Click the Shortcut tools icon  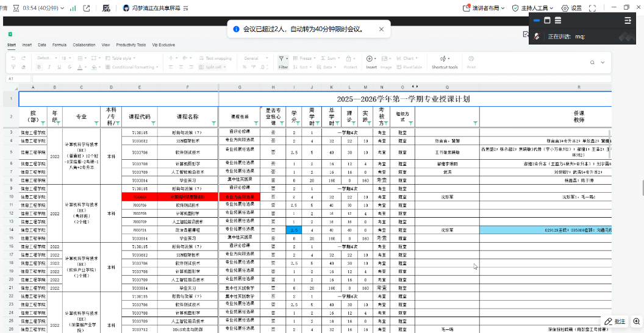[444, 59]
